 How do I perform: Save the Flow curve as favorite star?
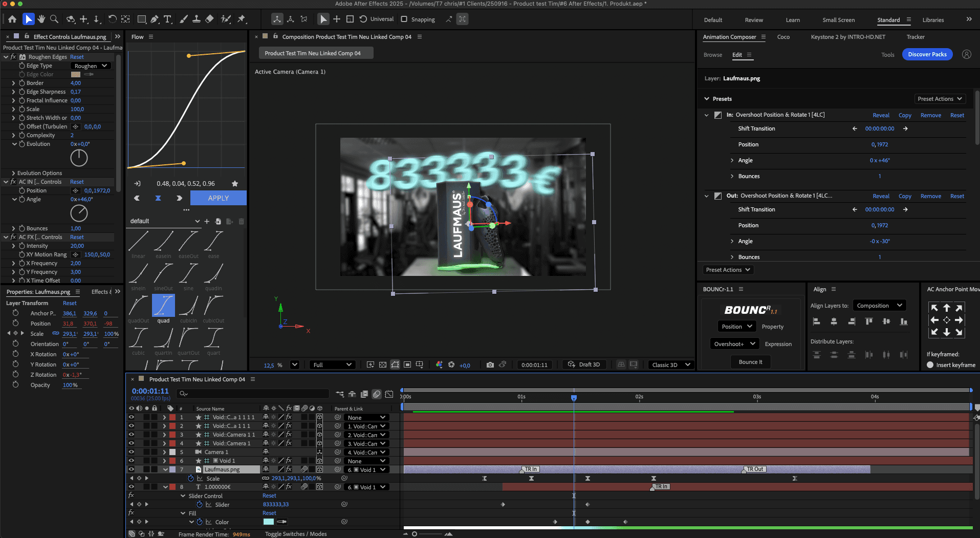click(x=235, y=184)
